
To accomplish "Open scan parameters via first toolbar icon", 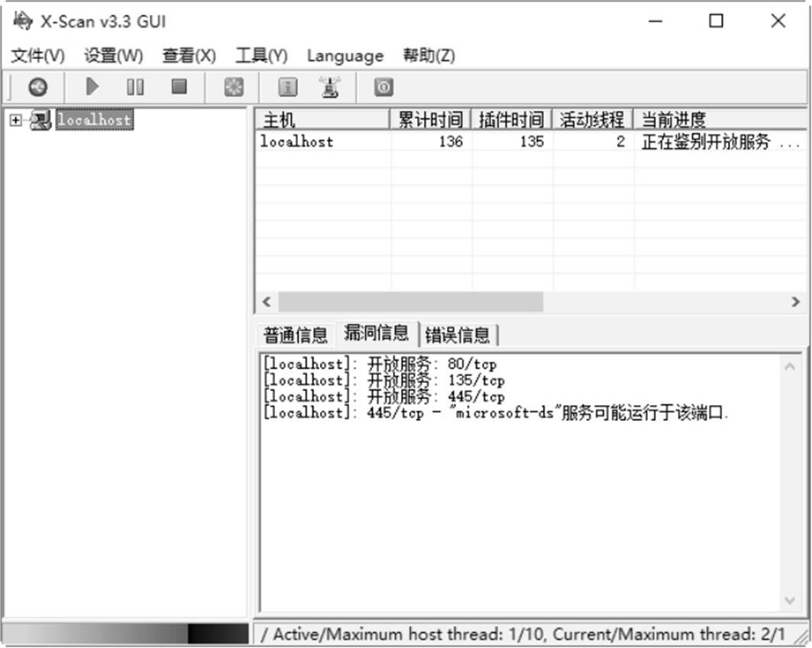I will (x=37, y=87).
